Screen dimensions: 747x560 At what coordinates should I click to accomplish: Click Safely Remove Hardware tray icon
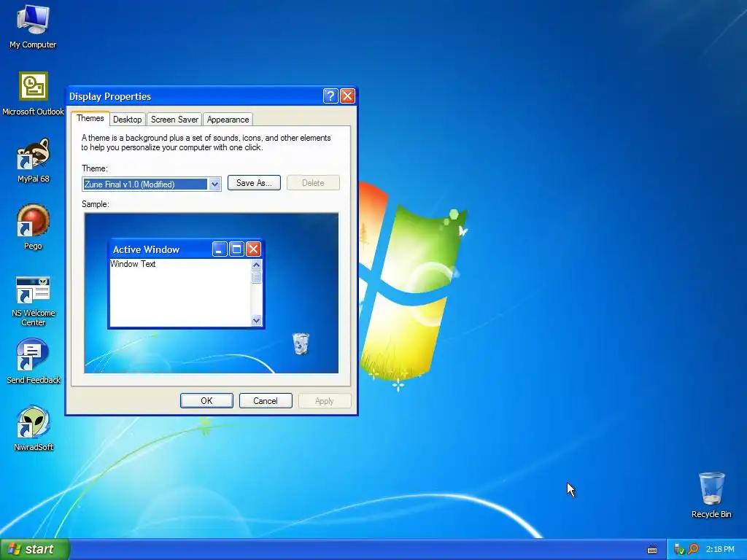(x=679, y=550)
